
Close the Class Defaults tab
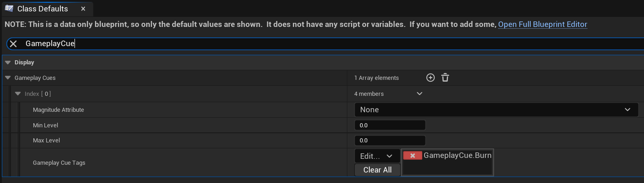[x=83, y=9]
